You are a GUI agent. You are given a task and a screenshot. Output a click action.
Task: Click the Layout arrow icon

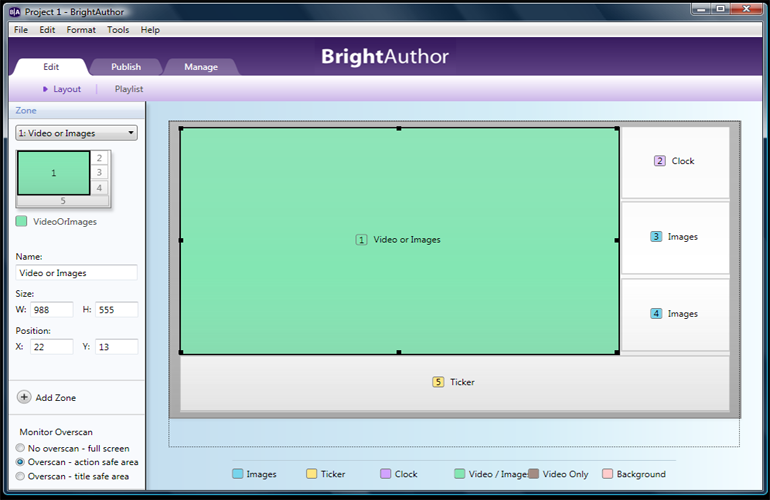pos(45,89)
